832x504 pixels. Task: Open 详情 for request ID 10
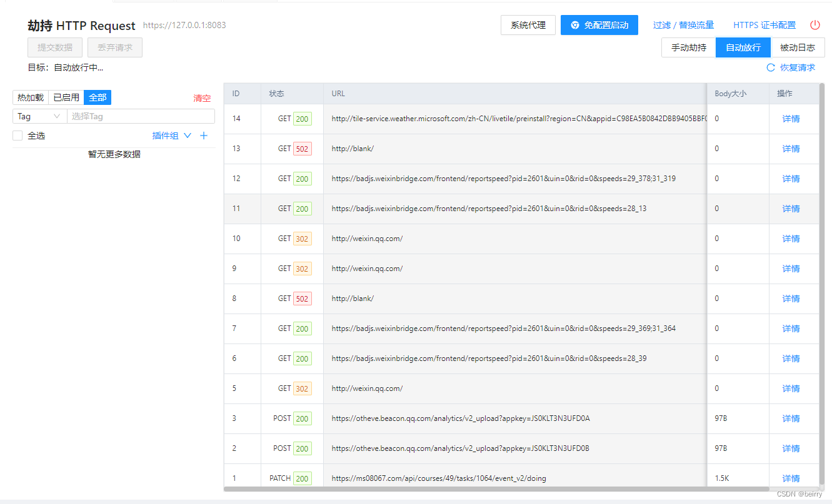(x=791, y=239)
